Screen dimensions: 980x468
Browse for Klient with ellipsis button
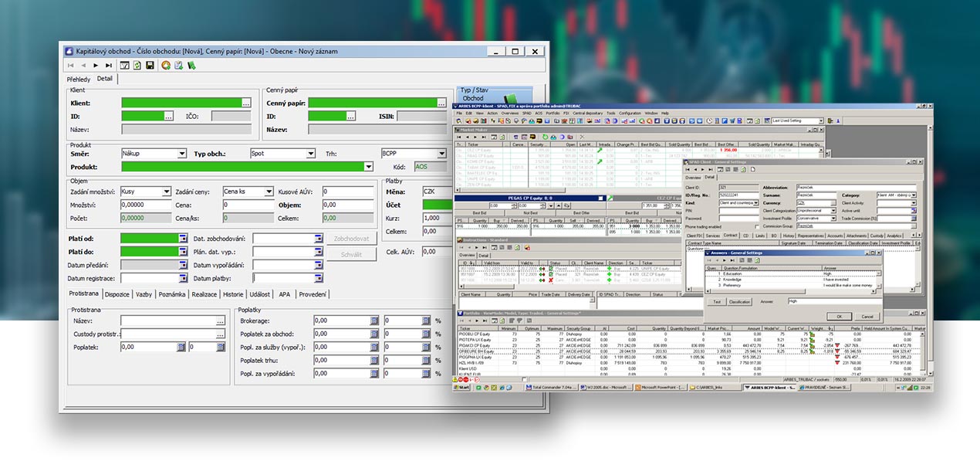point(246,103)
